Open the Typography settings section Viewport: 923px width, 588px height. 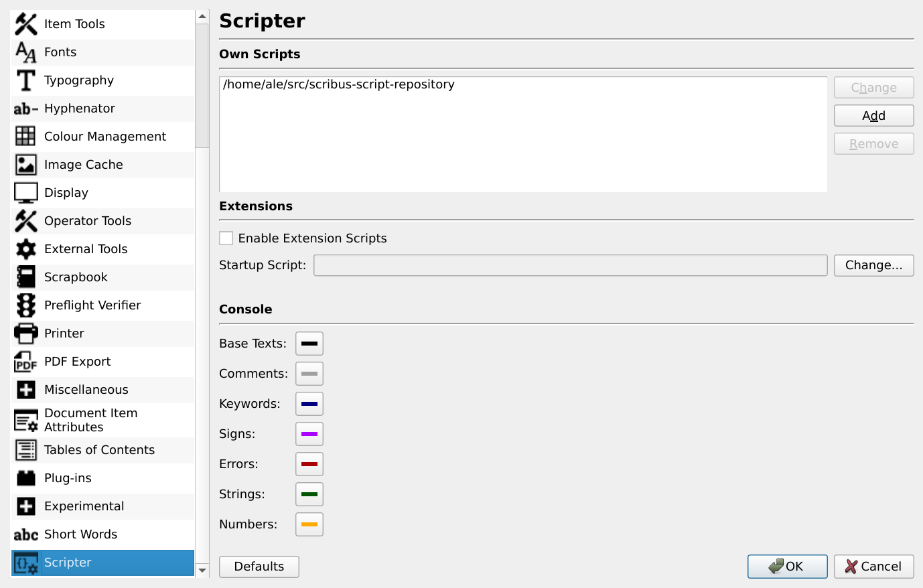(x=79, y=80)
